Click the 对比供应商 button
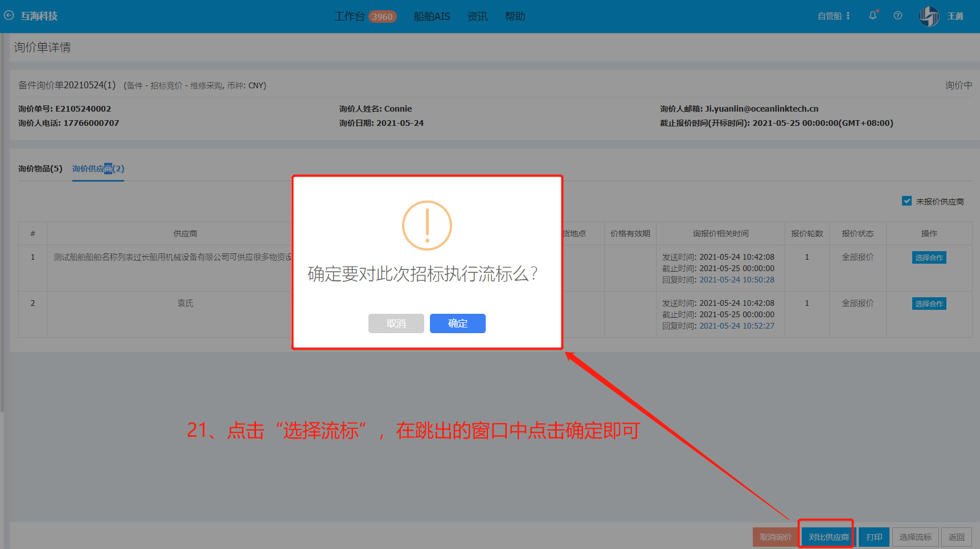980x549 pixels. click(829, 537)
